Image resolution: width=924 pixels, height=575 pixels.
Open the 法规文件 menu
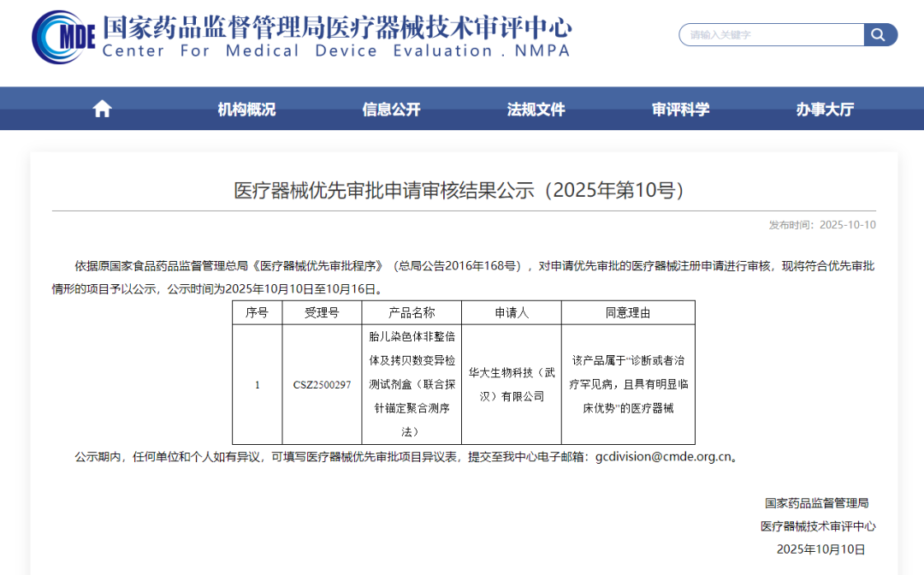(535, 109)
